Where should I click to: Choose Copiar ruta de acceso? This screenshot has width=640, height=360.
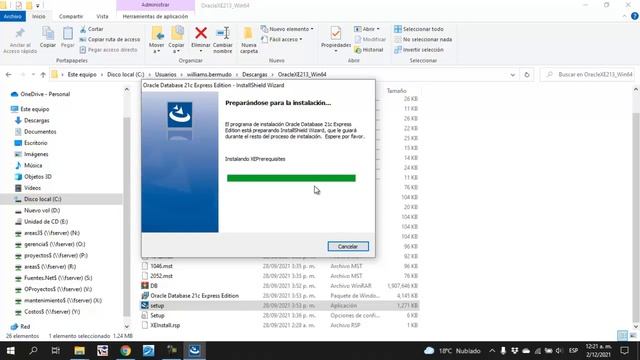(x=110, y=40)
